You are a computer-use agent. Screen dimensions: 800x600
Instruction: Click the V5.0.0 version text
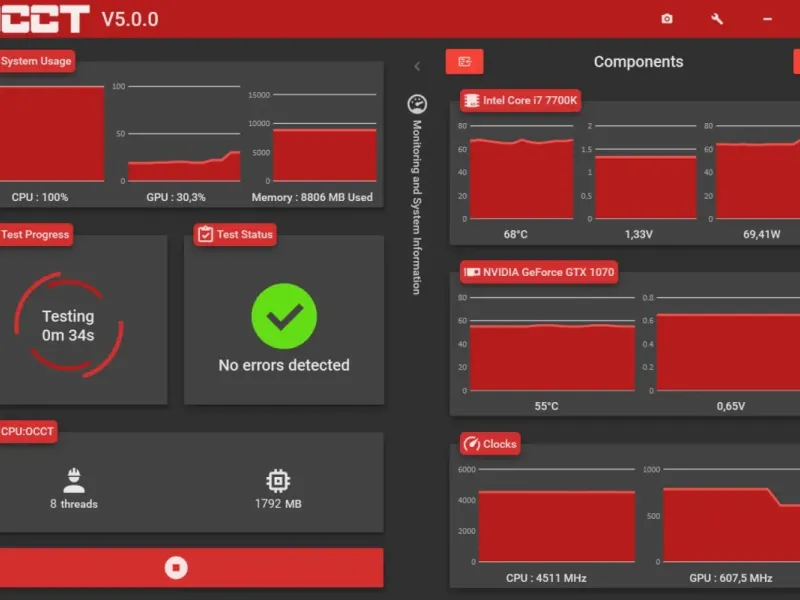pyautogui.click(x=130, y=19)
